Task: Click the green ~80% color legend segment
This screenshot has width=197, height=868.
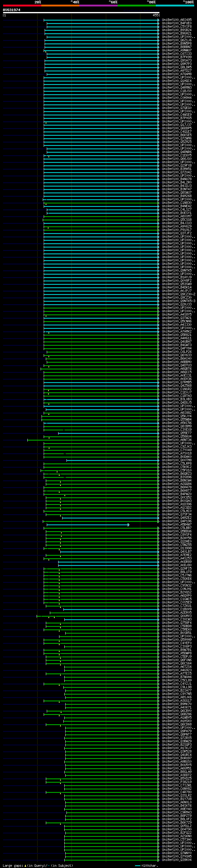Action: (137, 6)
